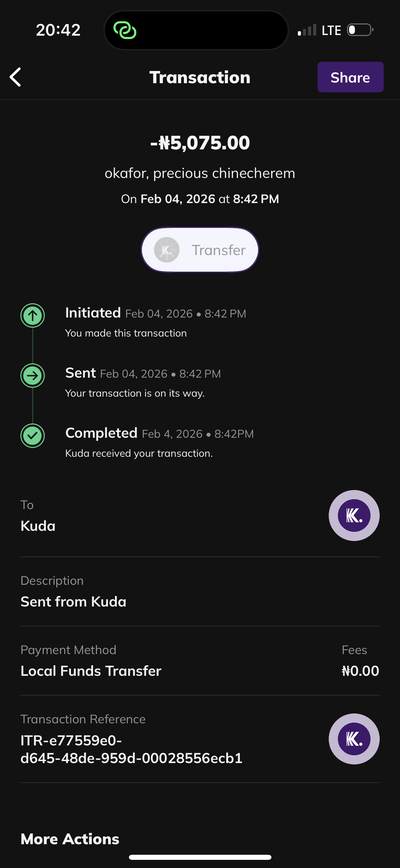Viewport: 400px width, 868px height.
Task: Tap the Kuda logo beside Transaction Reference
Action: (354, 739)
